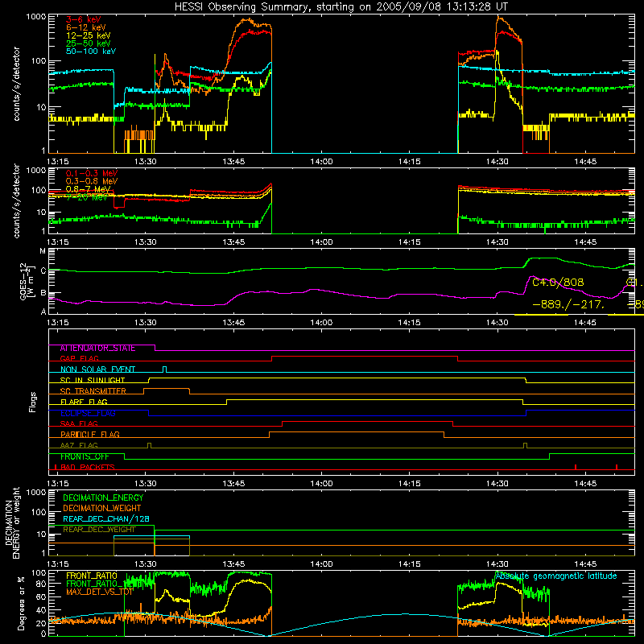Viewport: 644px width, 644px height.
Task: Click the '-889./-217.' flare position annotation
Action: click(x=568, y=305)
